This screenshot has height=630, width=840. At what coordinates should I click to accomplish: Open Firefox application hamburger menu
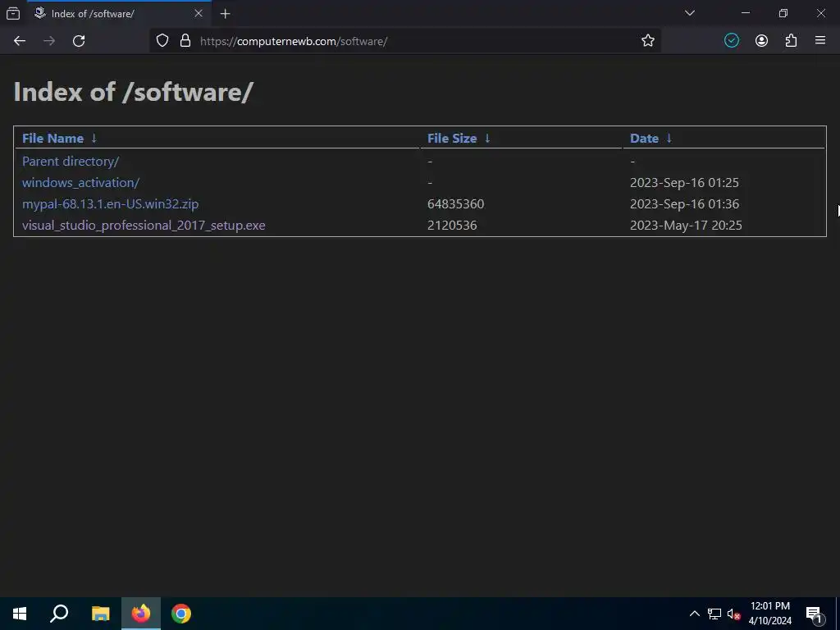click(x=820, y=41)
